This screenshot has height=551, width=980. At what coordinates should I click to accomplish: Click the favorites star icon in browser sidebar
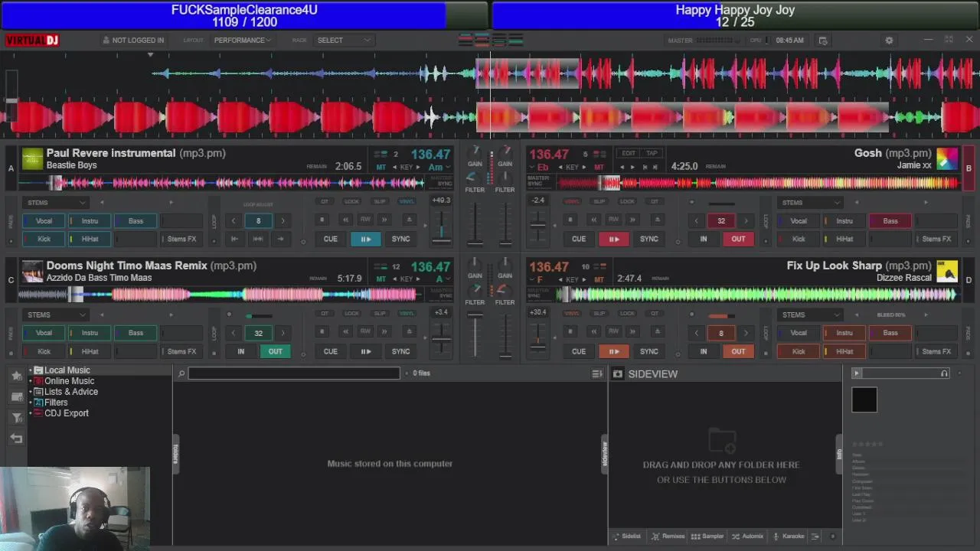(16, 375)
